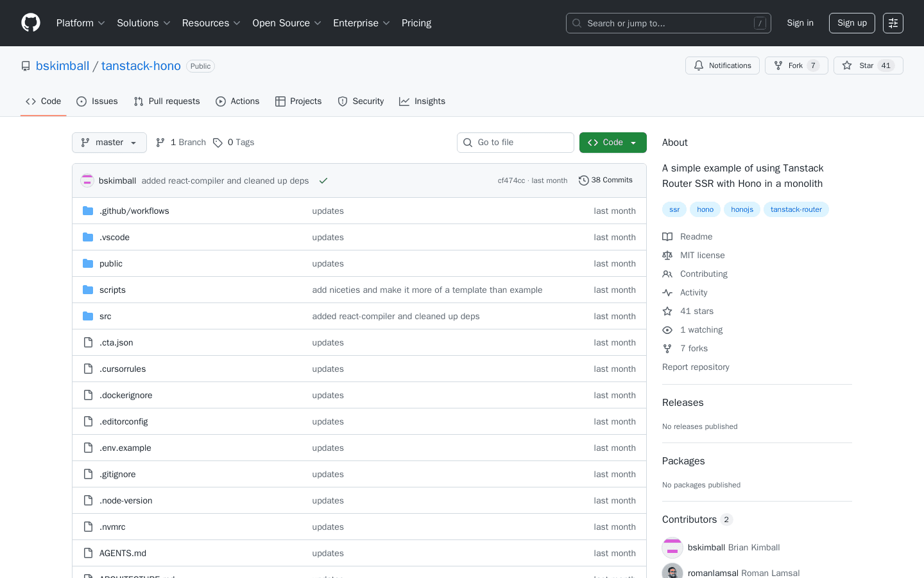Select the tanstack-router topic tag

pos(796,209)
